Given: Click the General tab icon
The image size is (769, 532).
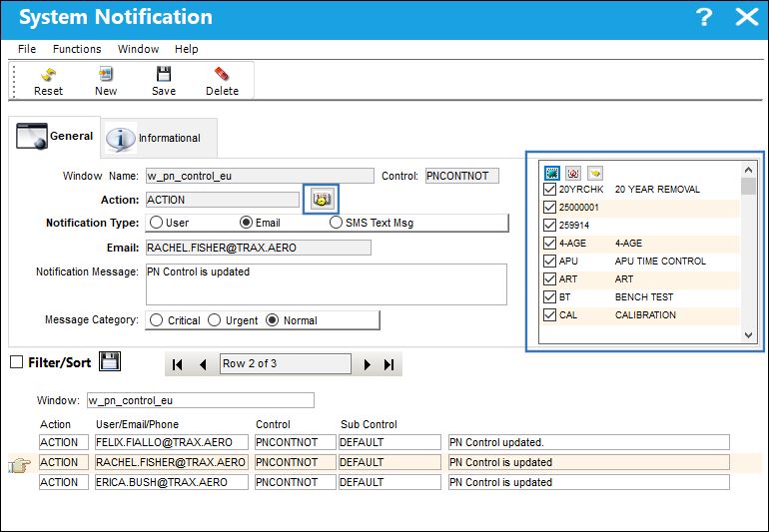Looking at the screenshot, I should coord(32,136).
